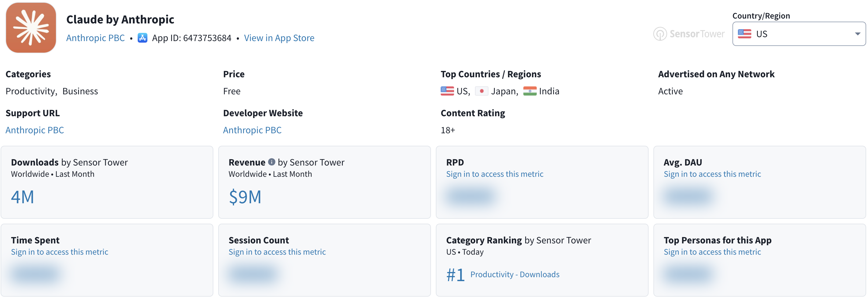Click the Claude app icon
The image size is (868, 300).
click(31, 28)
